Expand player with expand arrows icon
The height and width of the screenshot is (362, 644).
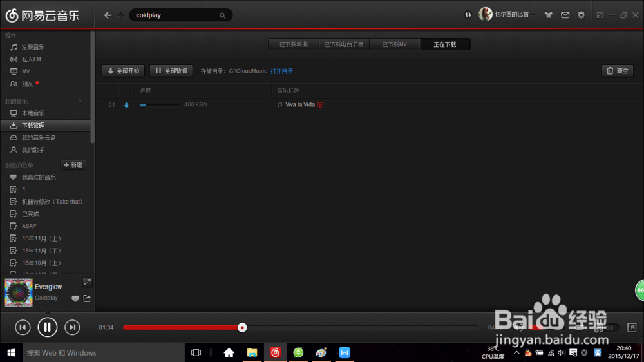pos(88,282)
